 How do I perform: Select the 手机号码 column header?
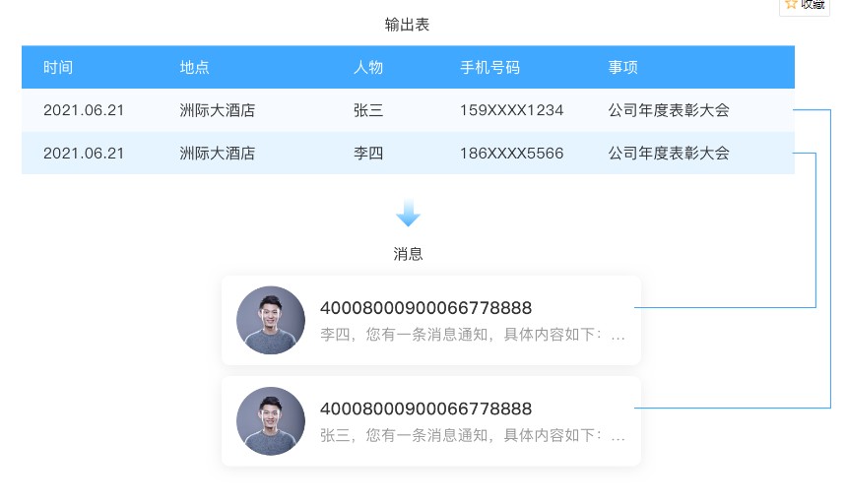[489, 67]
